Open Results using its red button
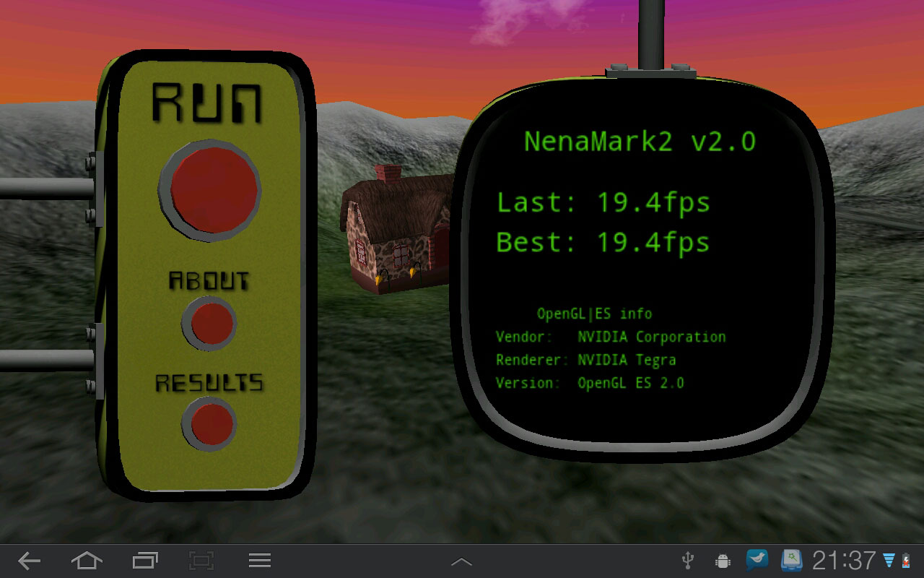 click(x=209, y=423)
